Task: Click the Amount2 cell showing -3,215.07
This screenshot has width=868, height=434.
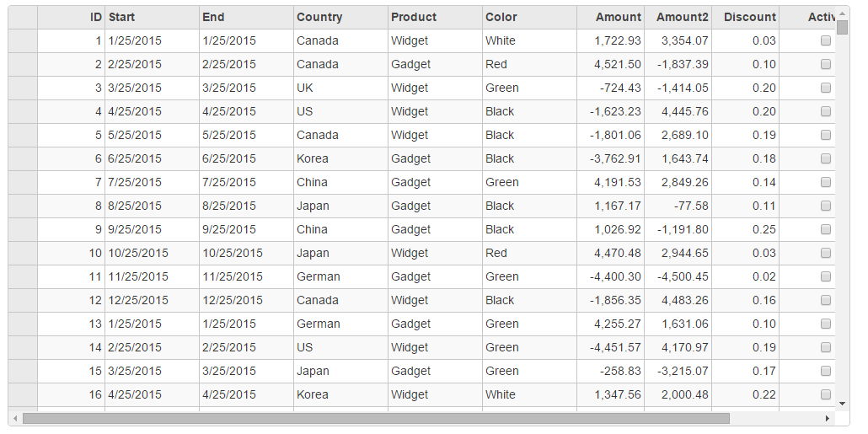Action: 678,371
